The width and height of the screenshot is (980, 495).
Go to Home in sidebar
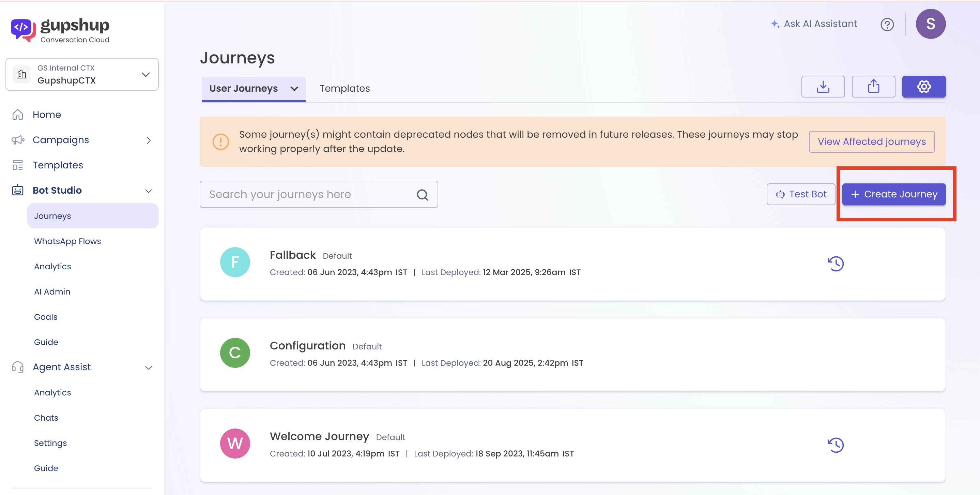[47, 115]
